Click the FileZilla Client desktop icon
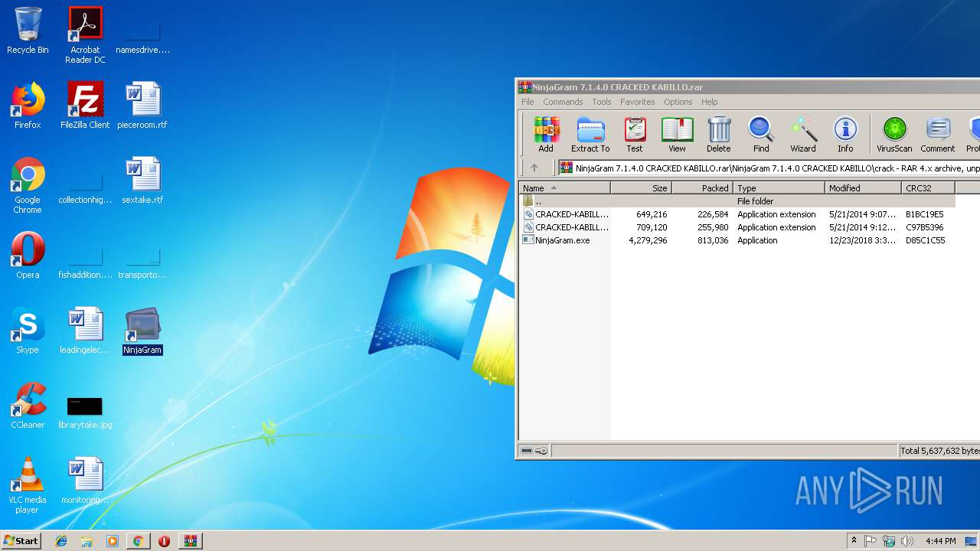Screen dimensions: 980x551 click(x=85, y=106)
